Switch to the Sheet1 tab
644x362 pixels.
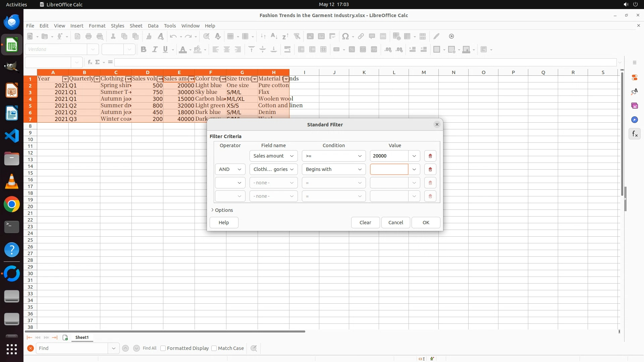82,338
